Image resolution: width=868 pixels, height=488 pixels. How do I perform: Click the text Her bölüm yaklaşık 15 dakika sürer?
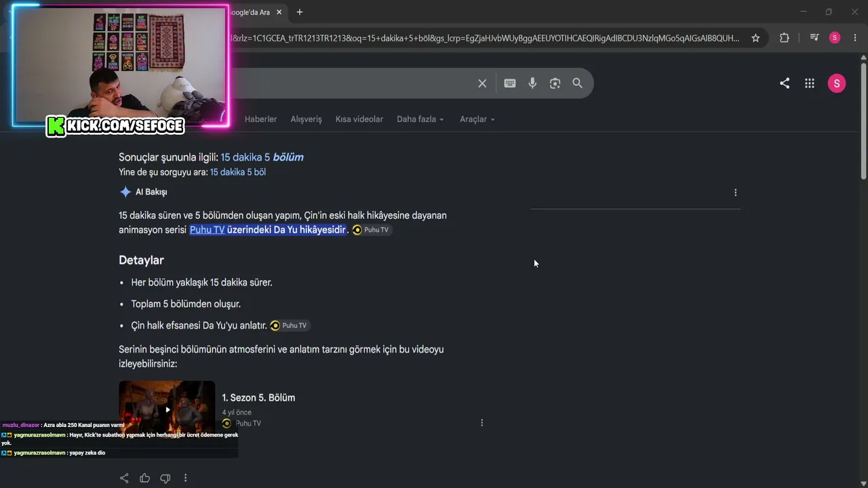(201, 283)
